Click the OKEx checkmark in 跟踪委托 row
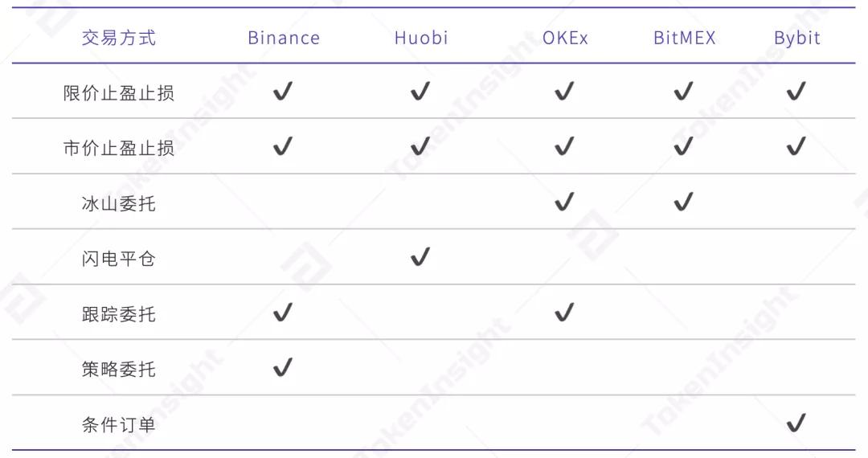The height and width of the screenshot is (458, 868). (x=564, y=313)
